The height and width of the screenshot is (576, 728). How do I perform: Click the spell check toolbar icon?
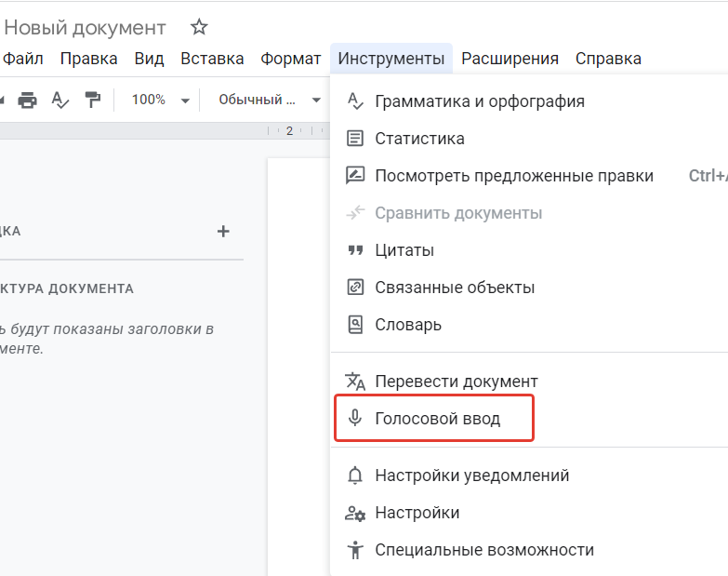click(60, 100)
